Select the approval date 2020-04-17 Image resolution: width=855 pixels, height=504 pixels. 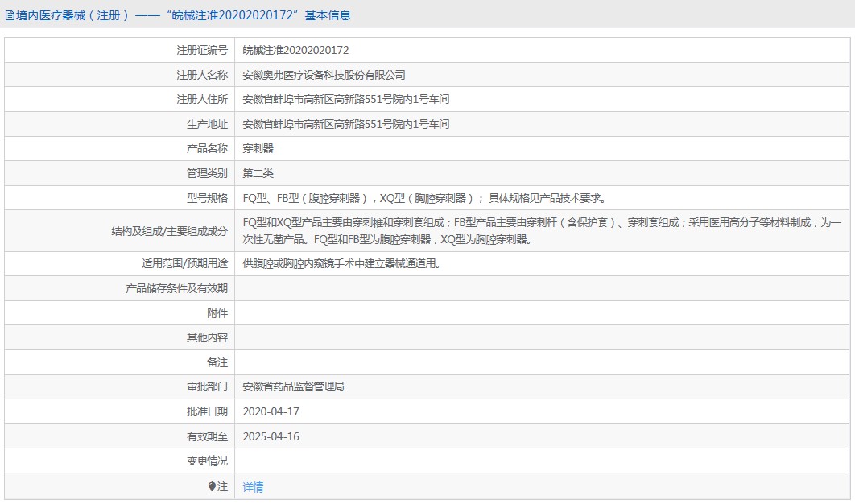point(271,411)
